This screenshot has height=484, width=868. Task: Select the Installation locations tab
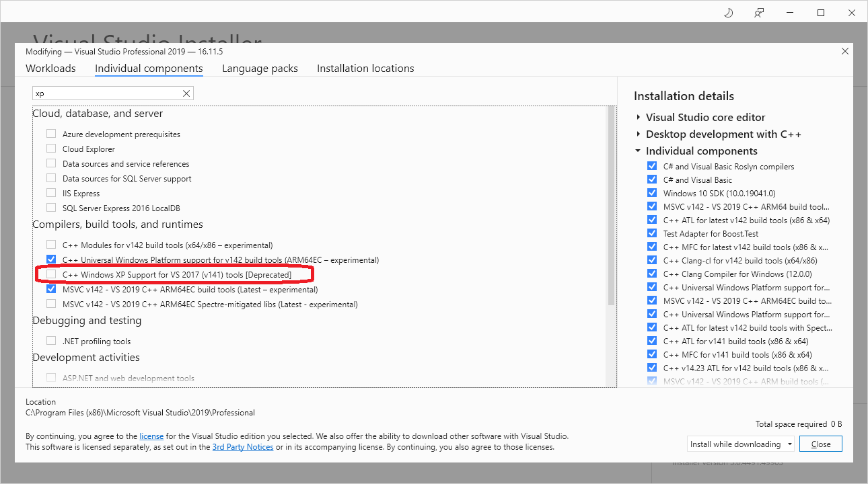click(365, 69)
